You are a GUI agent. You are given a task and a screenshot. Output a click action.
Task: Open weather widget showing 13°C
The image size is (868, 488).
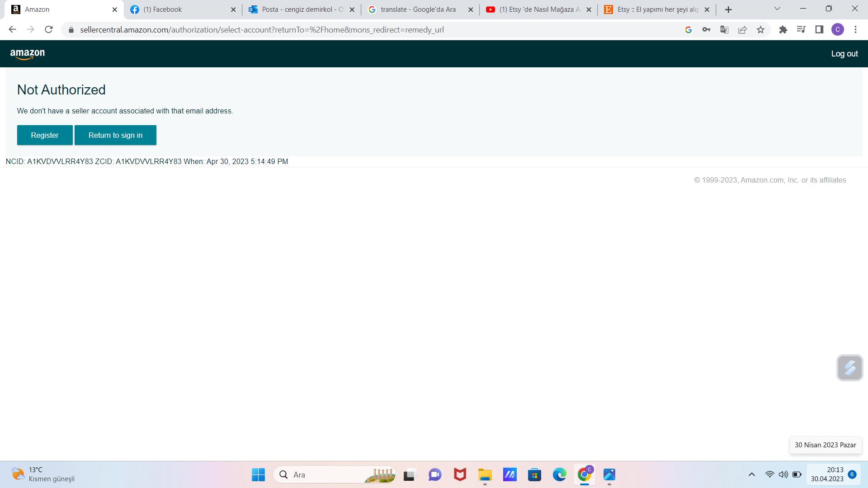pyautogui.click(x=43, y=474)
